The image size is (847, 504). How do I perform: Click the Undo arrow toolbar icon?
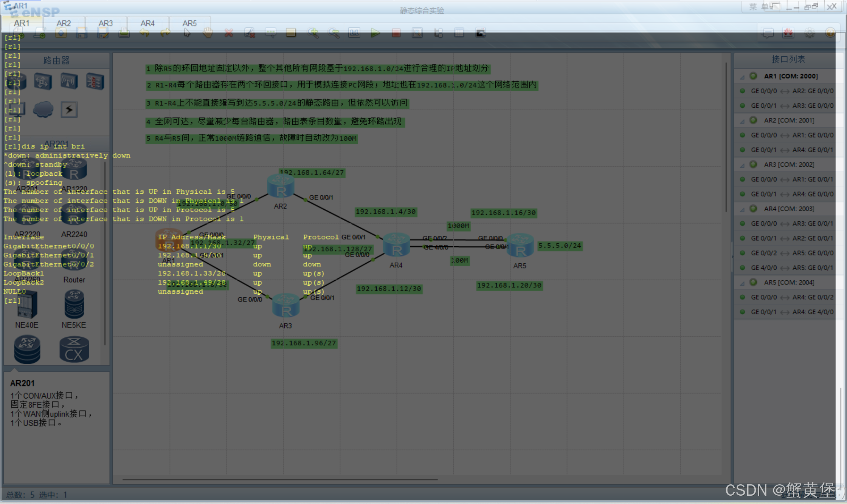click(x=144, y=33)
